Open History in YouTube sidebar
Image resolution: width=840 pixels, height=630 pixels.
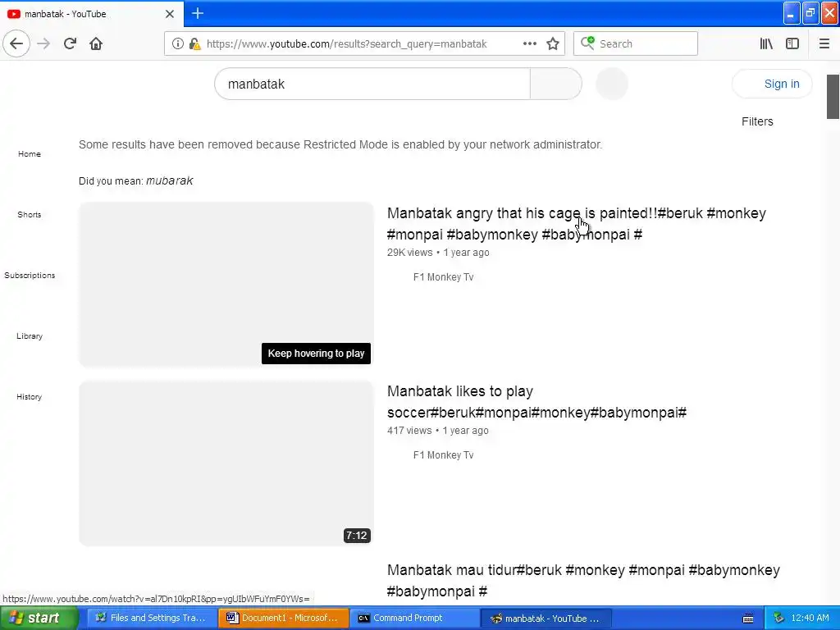pyautogui.click(x=30, y=397)
